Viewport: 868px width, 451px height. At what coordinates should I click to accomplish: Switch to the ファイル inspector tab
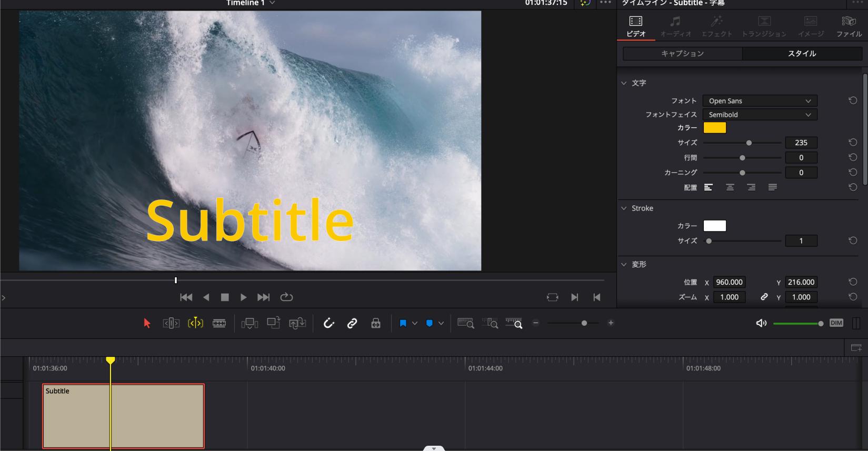(849, 26)
